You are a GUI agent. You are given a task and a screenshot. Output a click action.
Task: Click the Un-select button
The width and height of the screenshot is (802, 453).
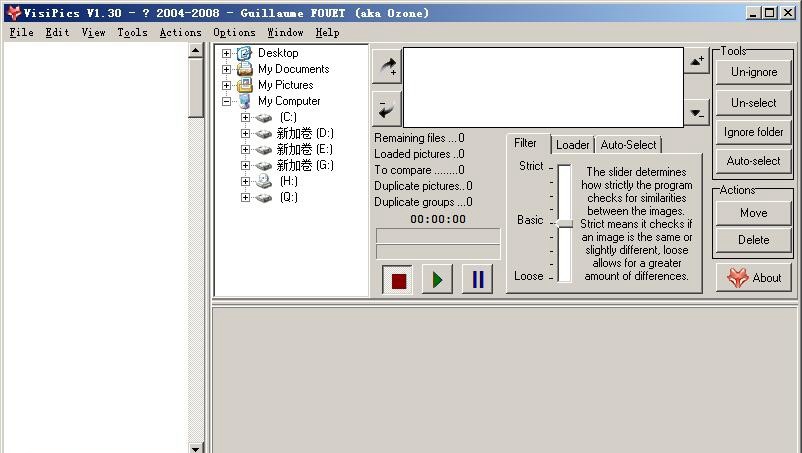[x=754, y=103]
